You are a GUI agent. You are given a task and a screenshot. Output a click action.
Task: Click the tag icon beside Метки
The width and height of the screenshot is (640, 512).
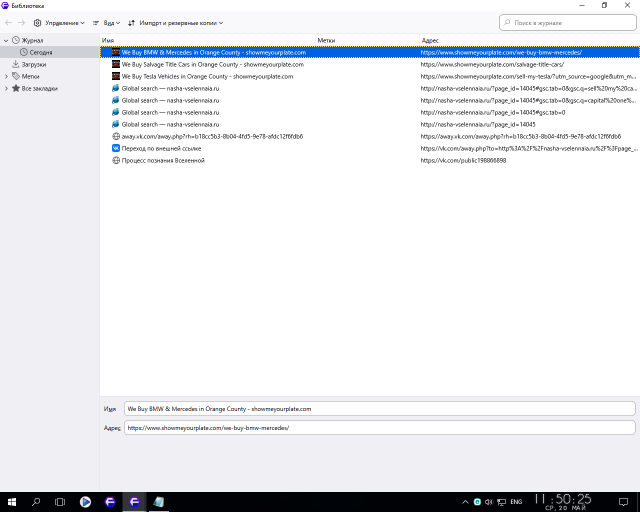tap(16, 76)
